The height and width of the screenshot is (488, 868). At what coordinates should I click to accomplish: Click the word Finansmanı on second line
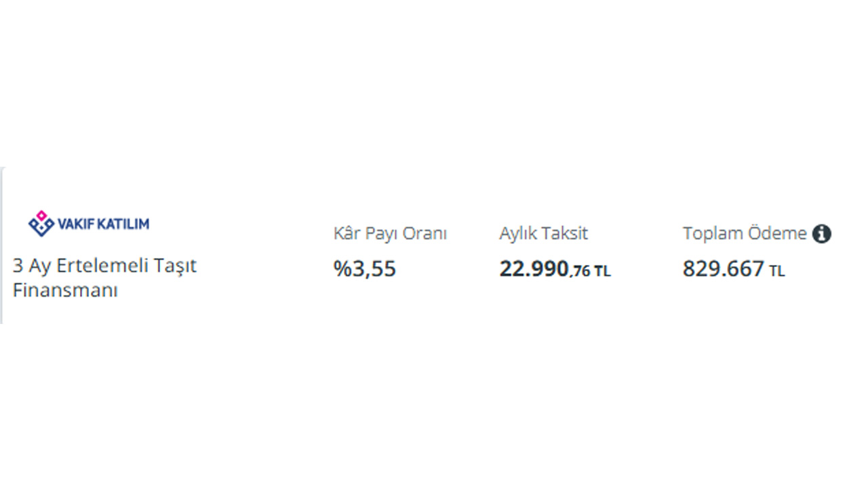pos(65,290)
